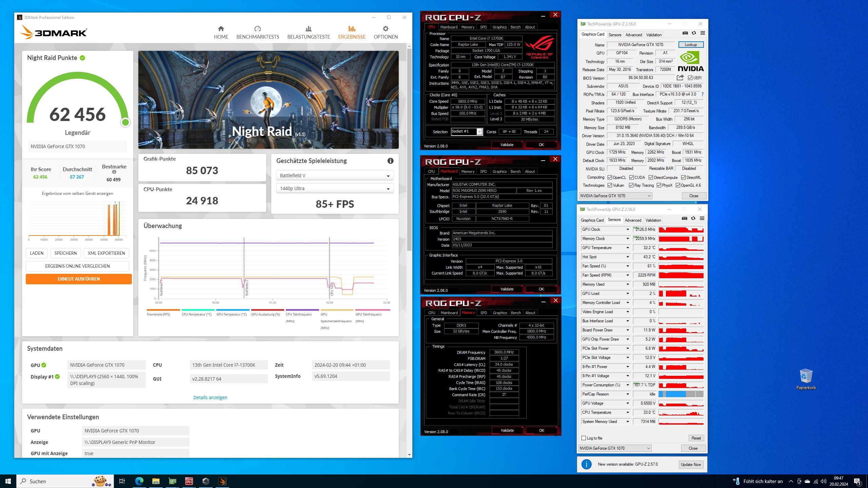Expand the GPU Temperature sensor dropdown arrow

tap(627, 248)
